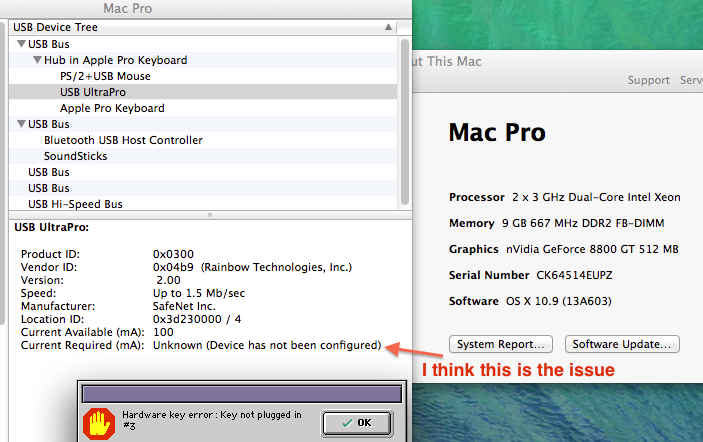Viewport: 703px width, 442px height.
Task: Click OK in hardware key error dialog
Action: click(357, 423)
